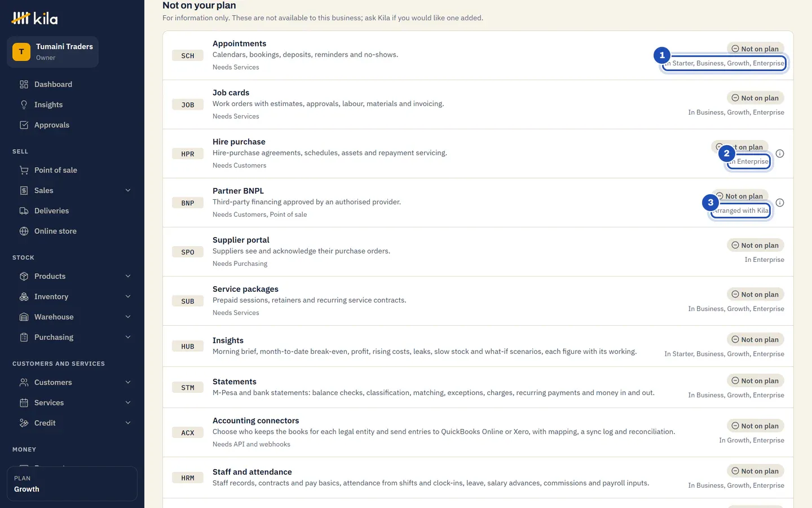Go to Approvals in the sidebar
The width and height of the screenshot is (812, 508).
click(x=72, y=125)
